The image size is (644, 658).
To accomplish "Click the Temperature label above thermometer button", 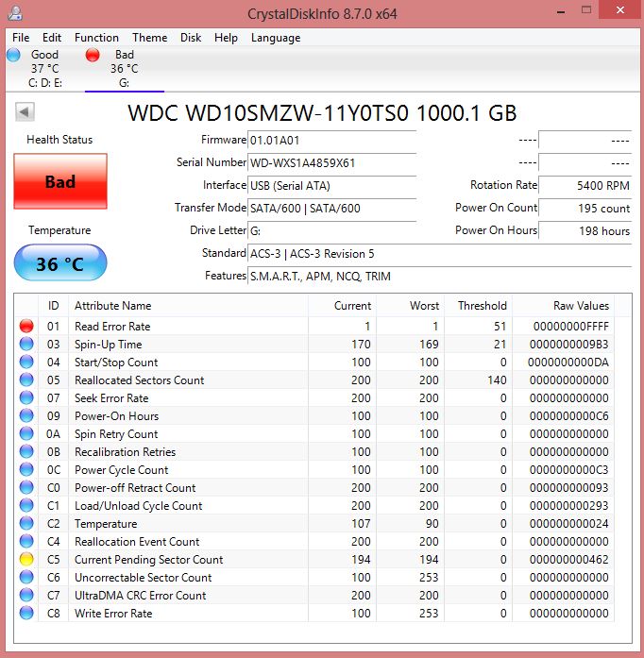I will (x=59, y=230).
